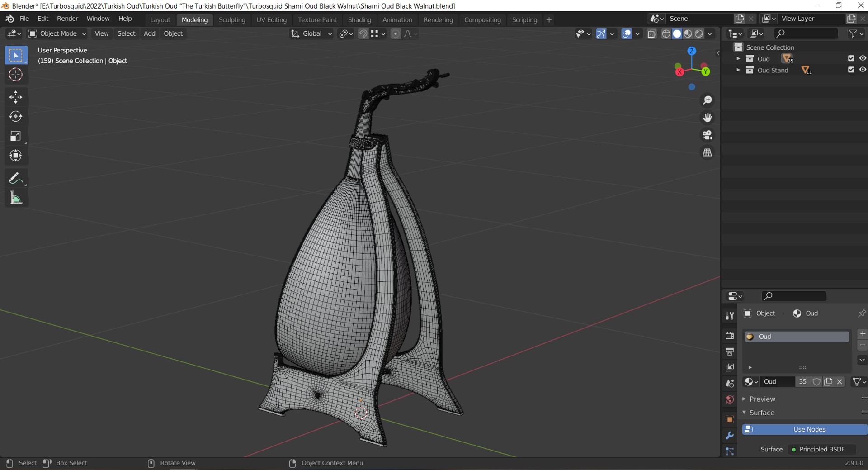Switch to the UV Editing workspace tab
Image resolution: width=868 pixels, height=470 pixels.
272,20
